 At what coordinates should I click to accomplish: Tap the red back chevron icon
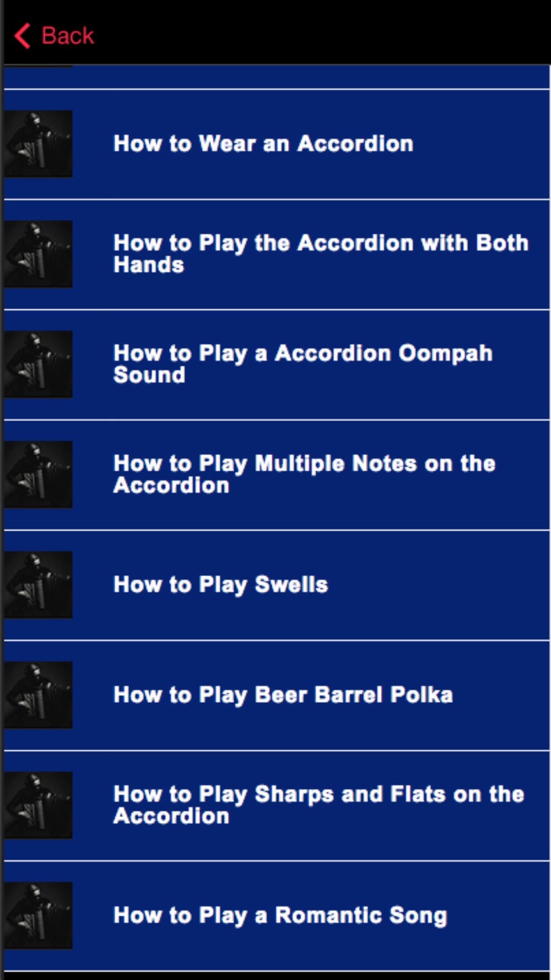[x=22, y=36]
